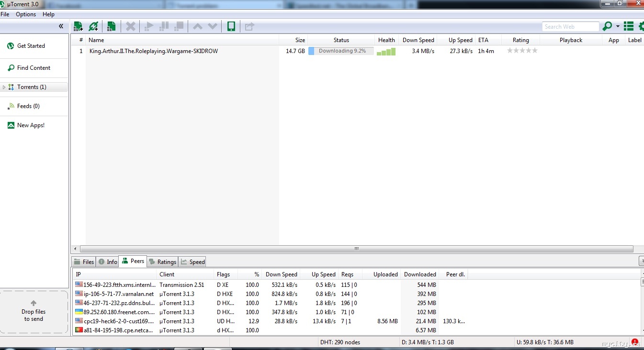Move torrent down the queue
The width and height of the screenshot is (644, 350).
click(x=213, y=26)
